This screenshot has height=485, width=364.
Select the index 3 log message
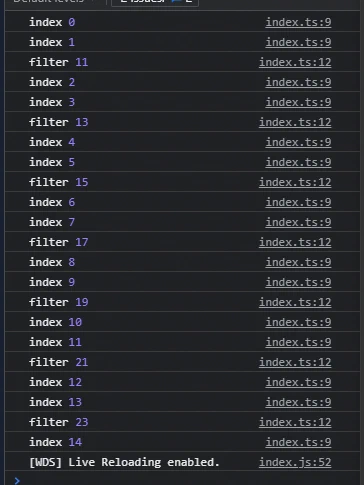52,102
